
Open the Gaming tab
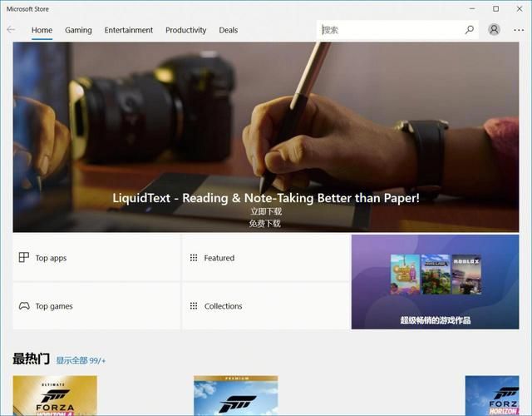pos(78,30)
